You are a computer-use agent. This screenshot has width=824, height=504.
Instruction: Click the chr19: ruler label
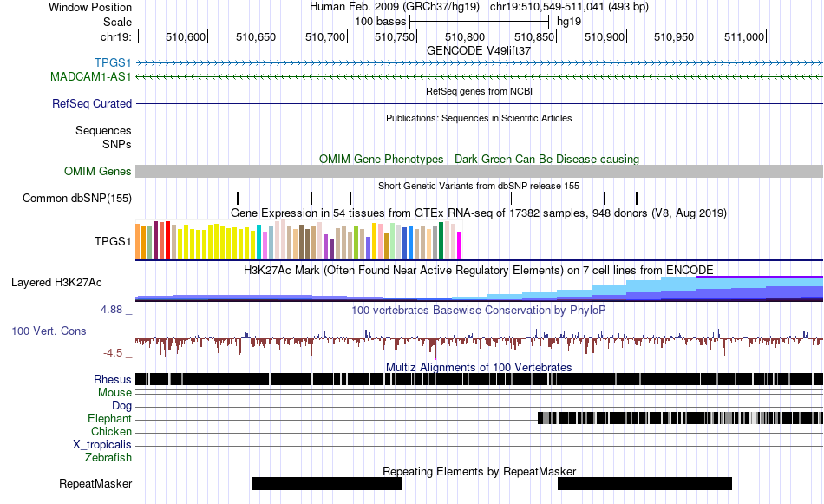pos(115,36)
